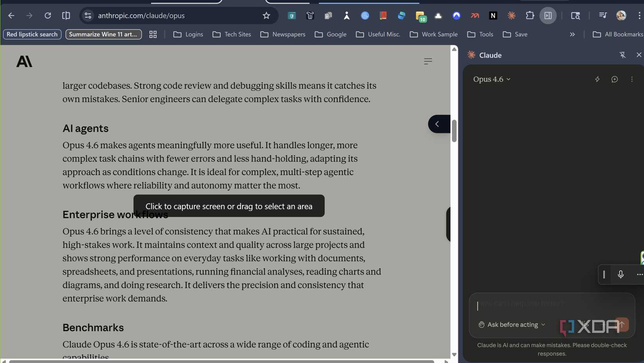The width and height of the screenshot is (644, 363).
Task: Unpin the Claude side panel
Action: tap(623, 55)
